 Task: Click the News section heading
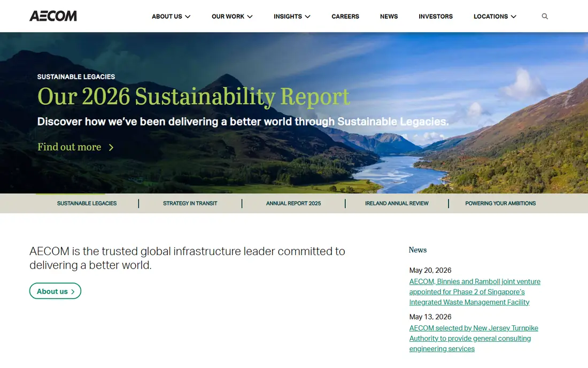(417, 250)
